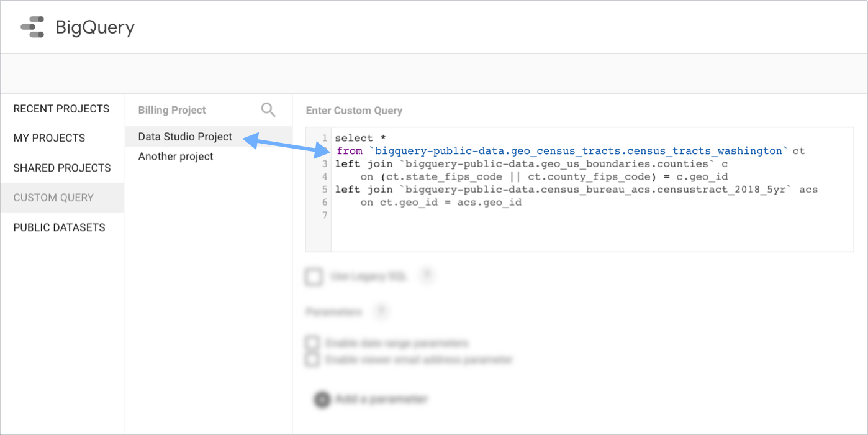Click the circular plus icon for adding parameters
The height and width of the screenshot is (435, 868).
[322, 400]
